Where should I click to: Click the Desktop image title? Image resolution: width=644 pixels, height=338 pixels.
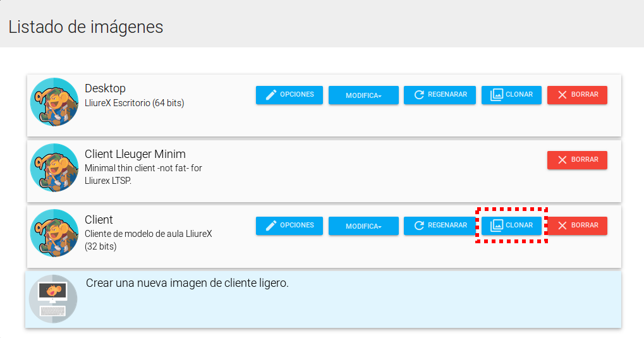[x=105, y=88]
